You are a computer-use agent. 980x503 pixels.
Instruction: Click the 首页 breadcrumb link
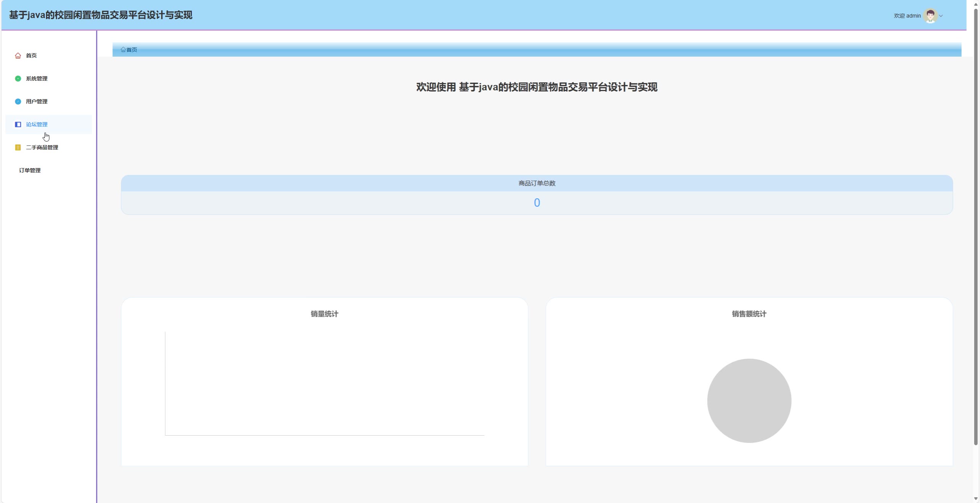(x=132, y=50)
